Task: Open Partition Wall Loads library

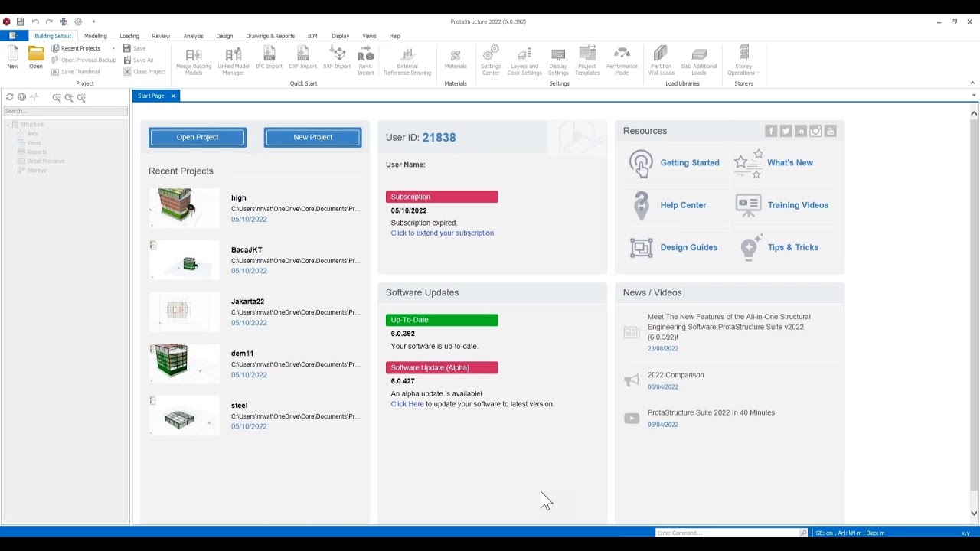Action: point(661,61)
